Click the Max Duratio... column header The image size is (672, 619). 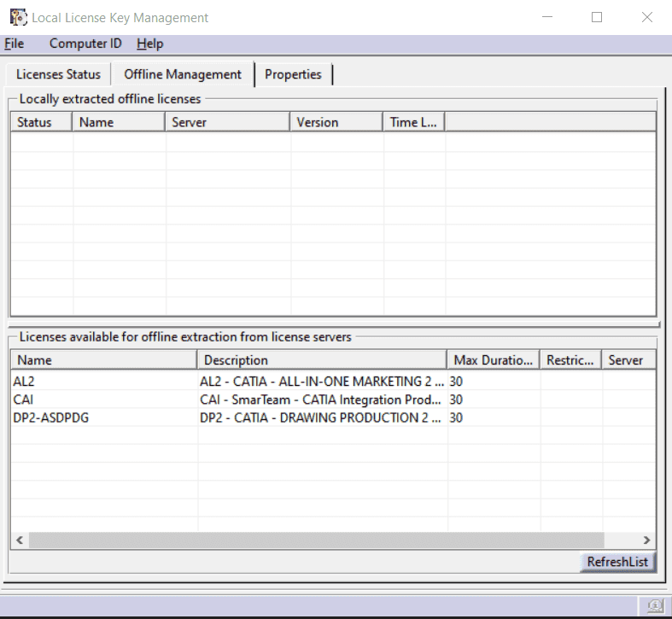[x=494, y=360]
